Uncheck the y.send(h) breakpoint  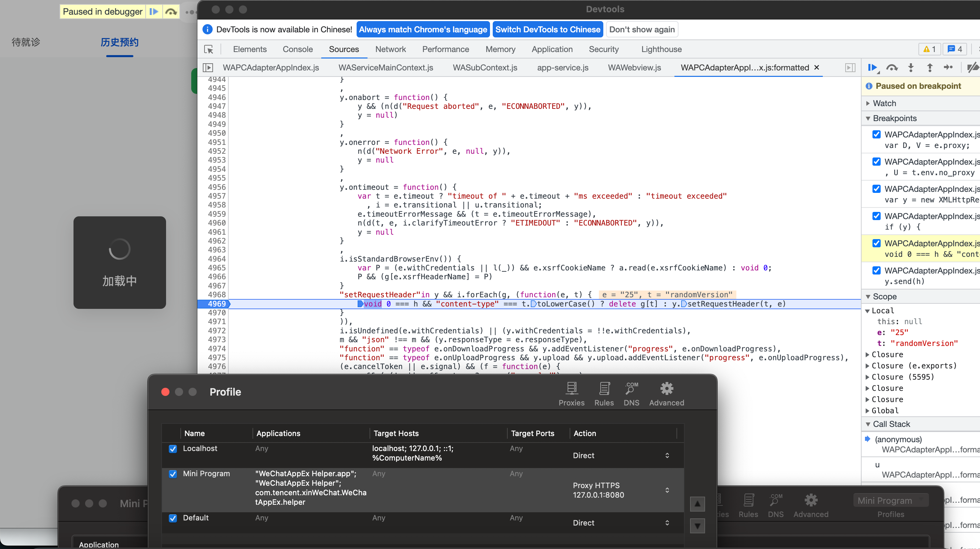coord(877,270)
